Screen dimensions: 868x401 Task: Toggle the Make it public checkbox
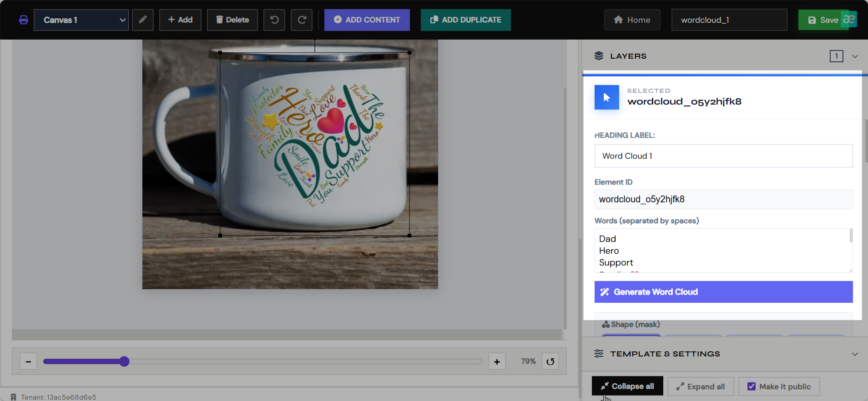pyautogui.click(x=752, y=386)
